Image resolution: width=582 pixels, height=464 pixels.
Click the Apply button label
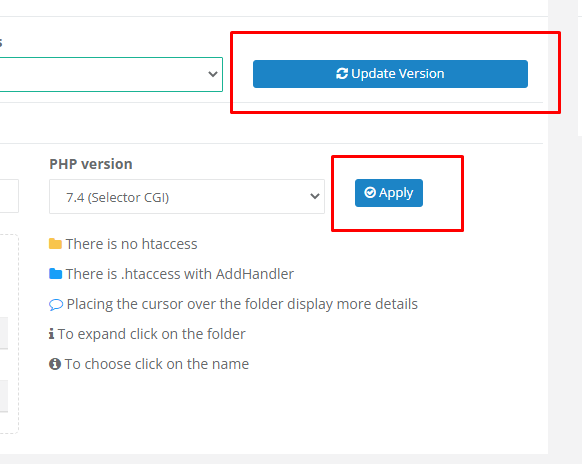396,193
